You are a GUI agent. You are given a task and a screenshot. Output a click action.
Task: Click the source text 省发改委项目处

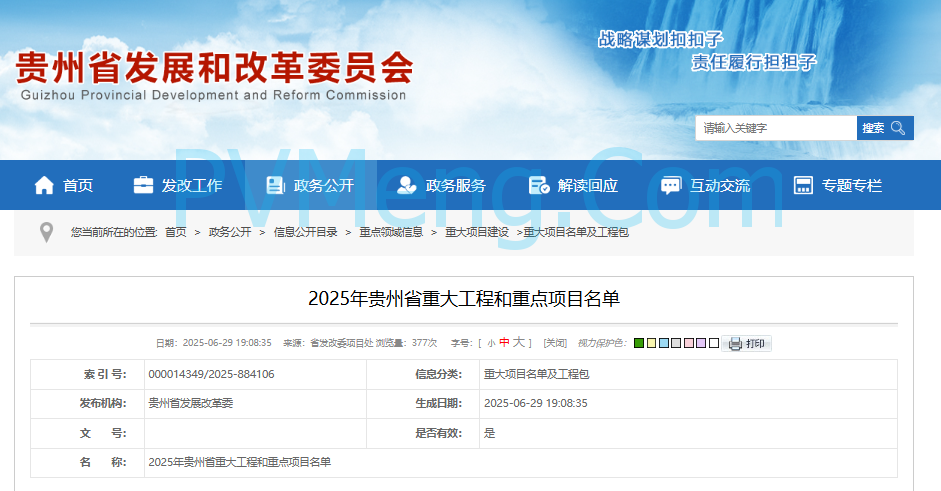click(x=341, y=343)
